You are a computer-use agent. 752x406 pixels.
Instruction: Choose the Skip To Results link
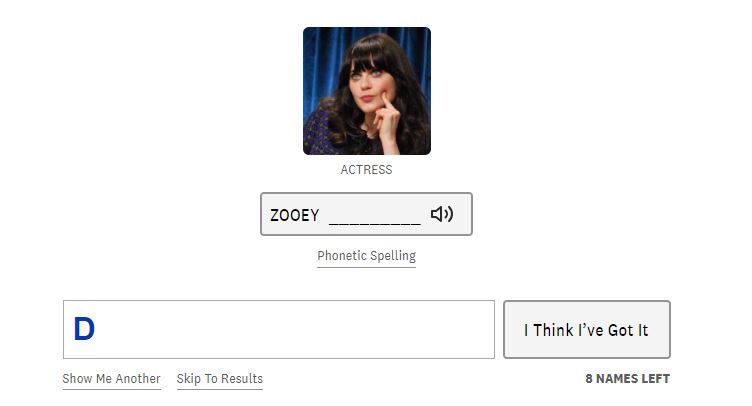220,378
